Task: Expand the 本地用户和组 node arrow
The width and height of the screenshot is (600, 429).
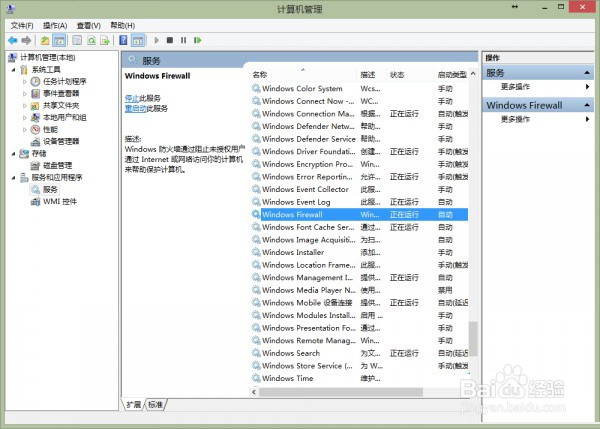Action: (24, 117)
